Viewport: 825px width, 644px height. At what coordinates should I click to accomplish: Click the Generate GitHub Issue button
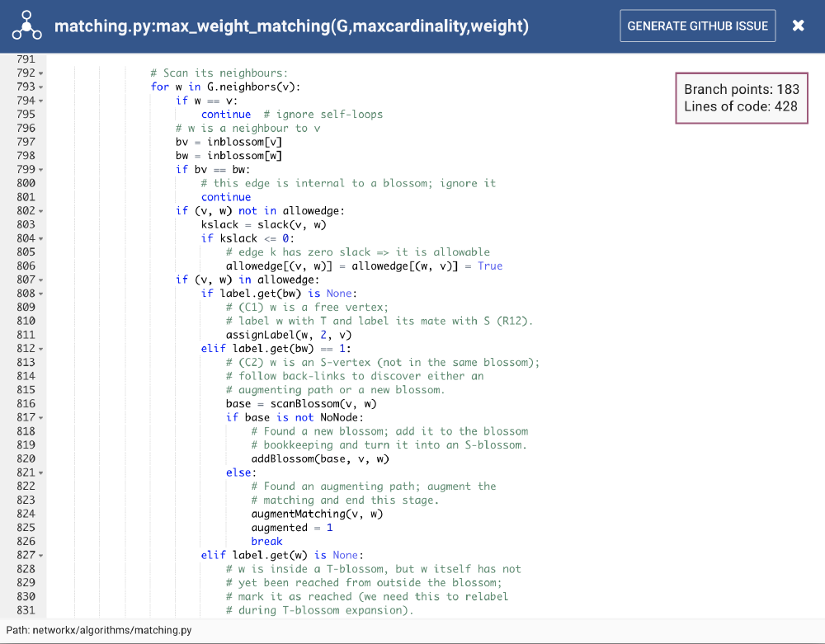[698, 26]
